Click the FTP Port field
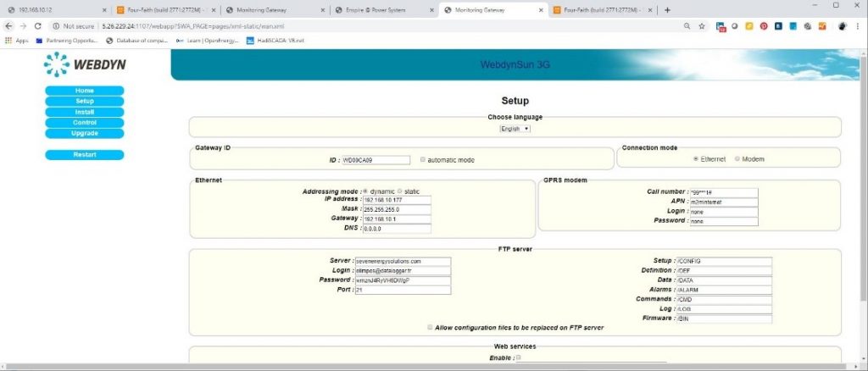This screenshot has width=868, height=371. click(403, 290)
